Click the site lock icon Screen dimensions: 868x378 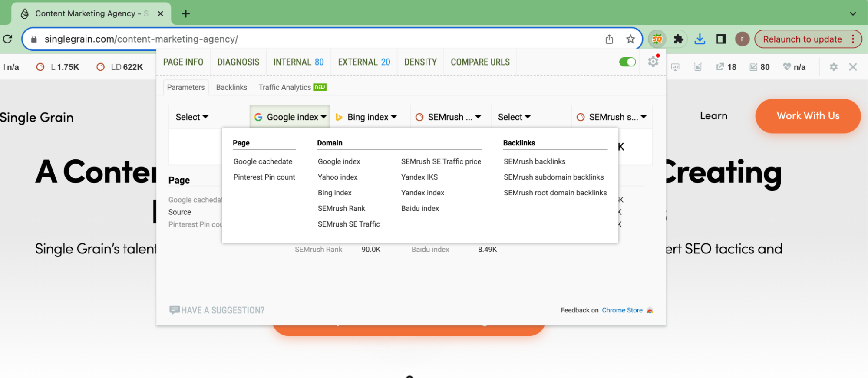pos(34,39)
